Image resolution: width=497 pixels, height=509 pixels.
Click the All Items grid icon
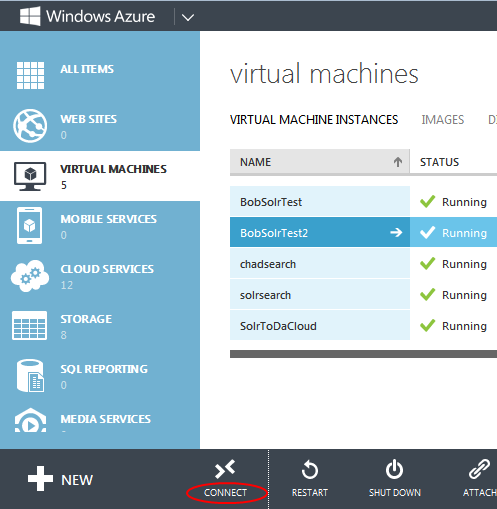[x=30, y=75]
